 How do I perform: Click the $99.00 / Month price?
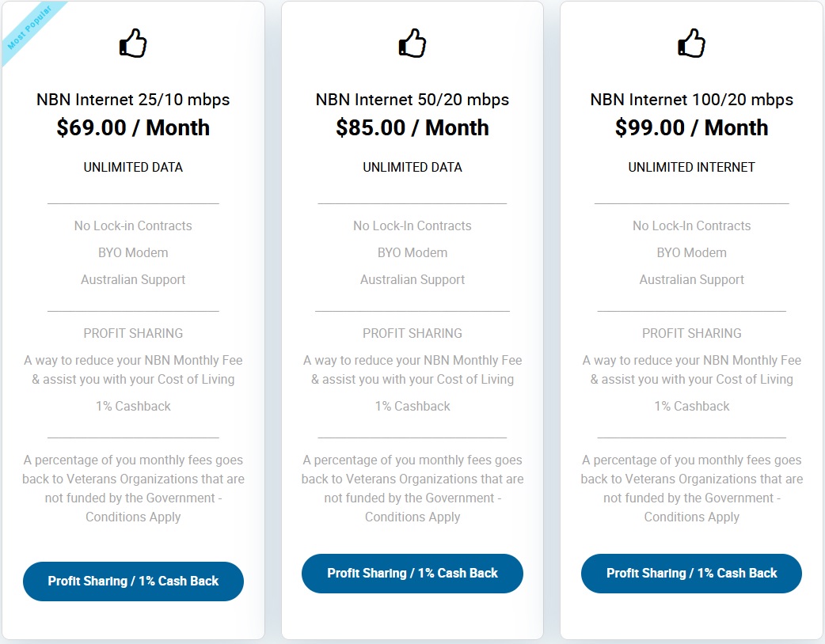point(691,128)
